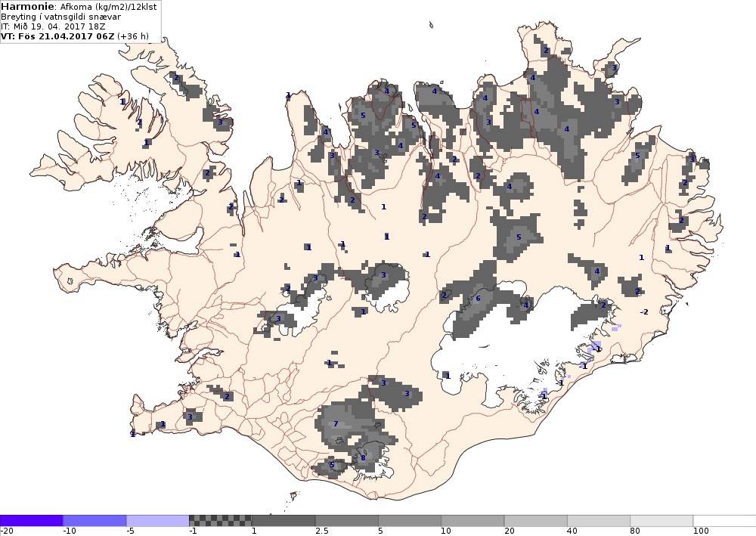Click the '80' legend scale label
Viewport: 756px width, 536px height.
coord(635,531)
